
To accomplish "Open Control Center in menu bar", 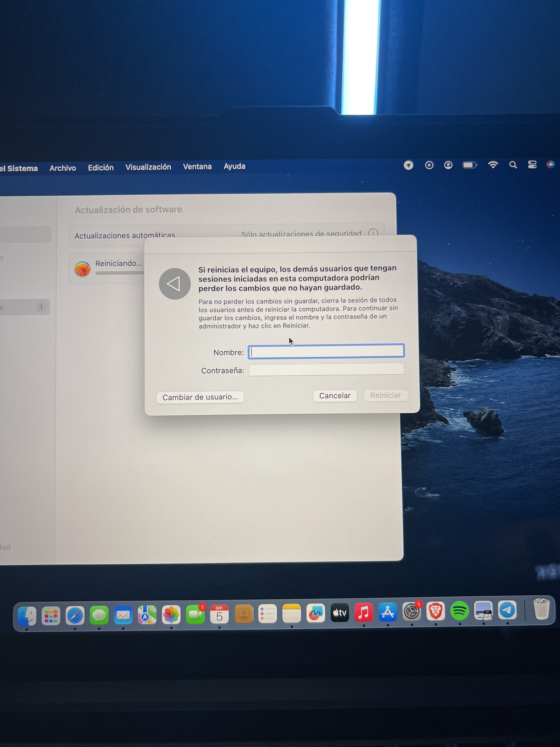I will [532, 165].
